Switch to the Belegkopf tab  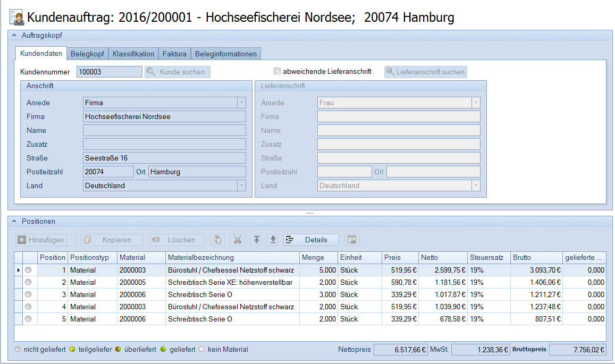(x=88, y=54)
